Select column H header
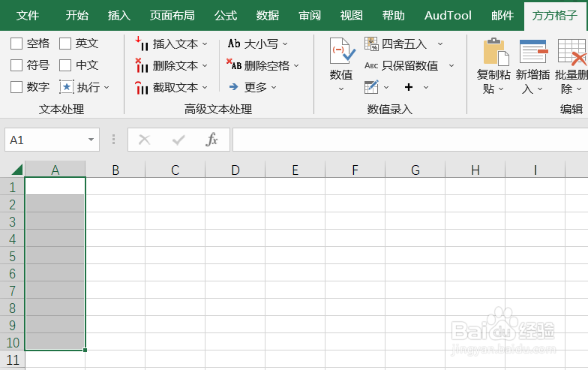The height and width of the screenshot is (370, 588). point(475,170)
